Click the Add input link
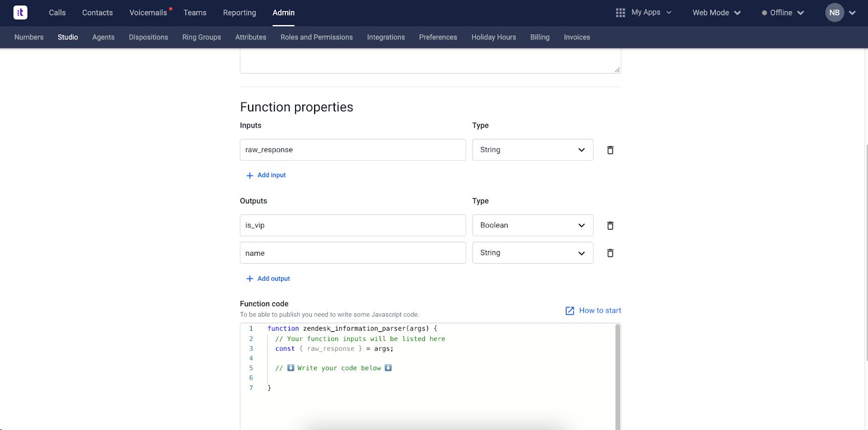 click(x=271, y=175)
